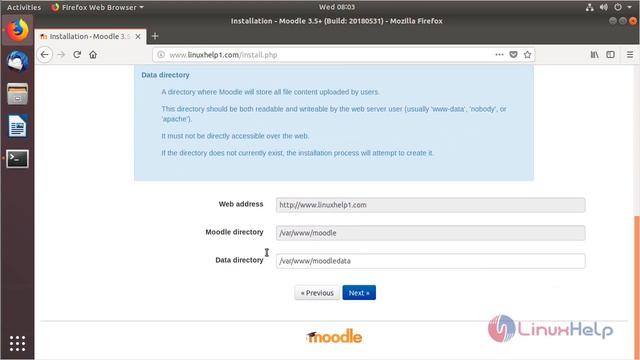
Task: Click the 'Web address' label
Action: click(241, 204)
